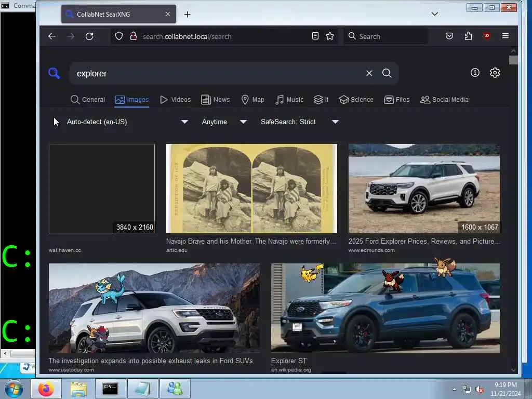Open the shield tracking protection icon

(119, 36)
